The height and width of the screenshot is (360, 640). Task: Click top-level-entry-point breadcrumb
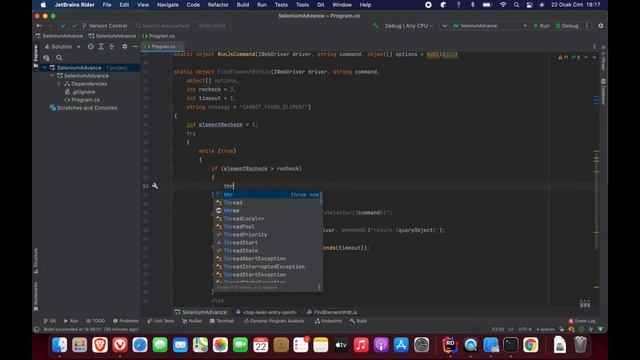(x=266, y=312)
